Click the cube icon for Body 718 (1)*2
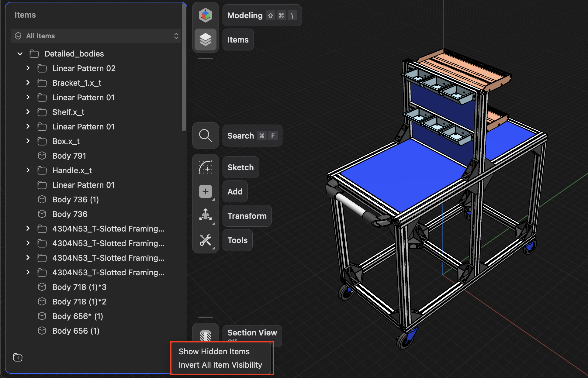This screenshot has width=588, height=378. tap(42, 301)
